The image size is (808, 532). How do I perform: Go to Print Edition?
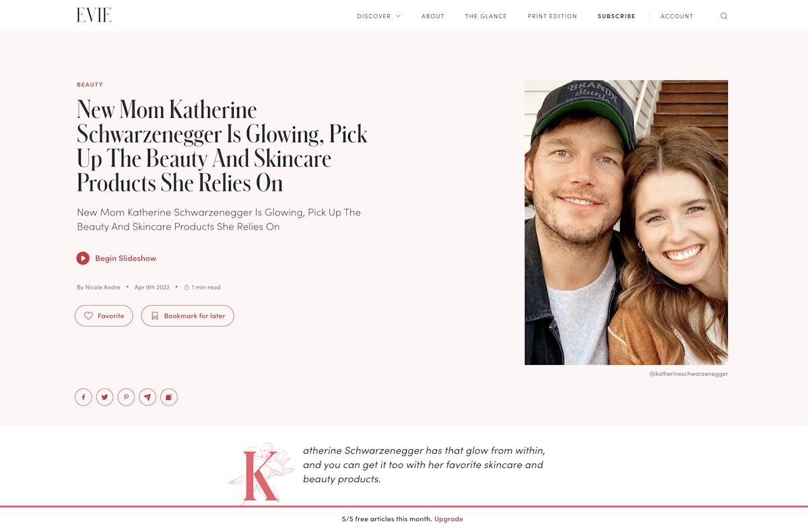552,16
